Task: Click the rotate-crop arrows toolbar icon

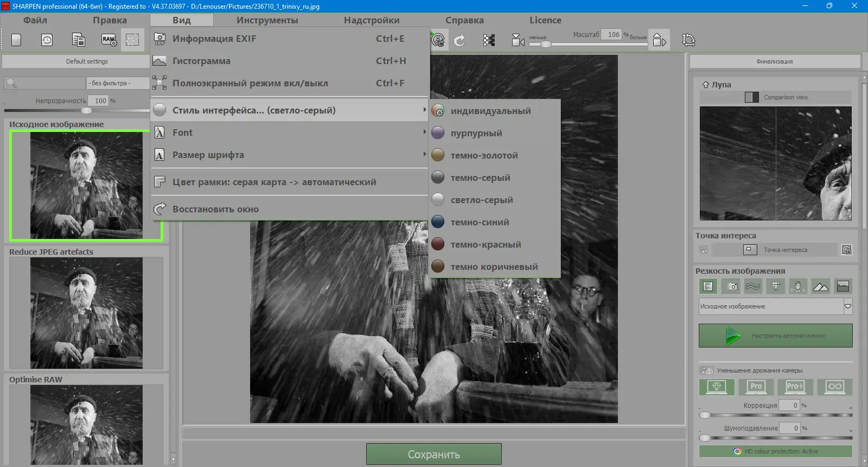Action: click(x=688, y=40)
